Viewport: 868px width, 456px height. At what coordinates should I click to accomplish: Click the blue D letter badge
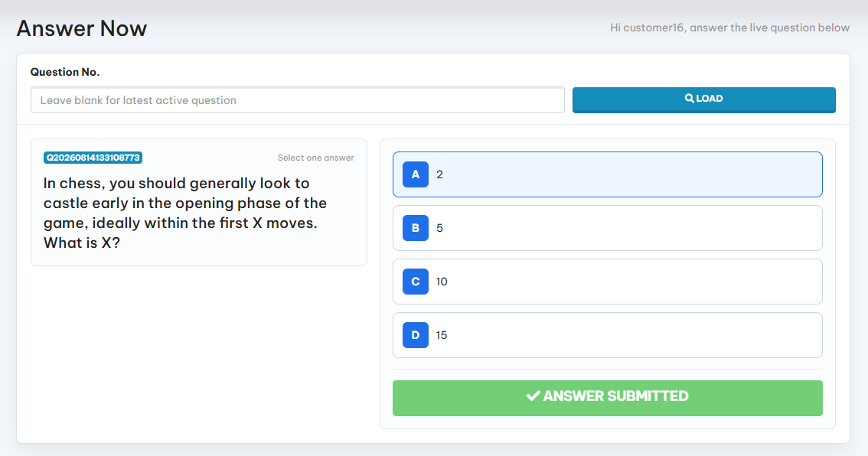tap(415, 335)
